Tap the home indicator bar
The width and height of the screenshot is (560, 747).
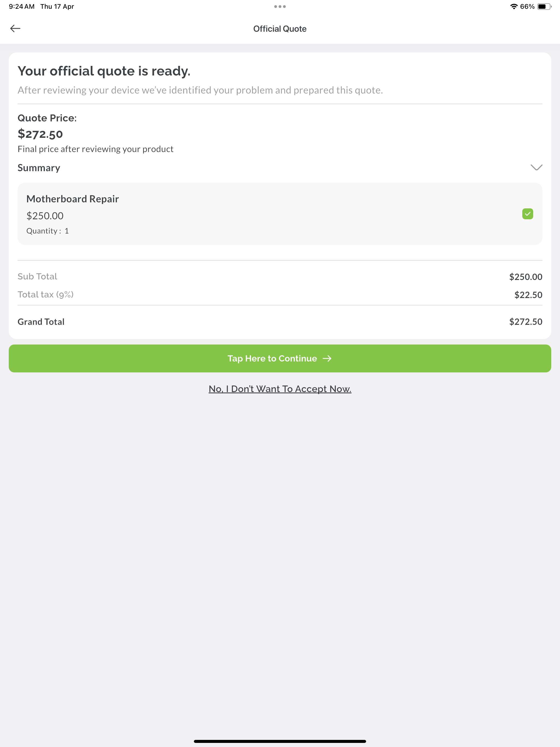coord(280,741)
